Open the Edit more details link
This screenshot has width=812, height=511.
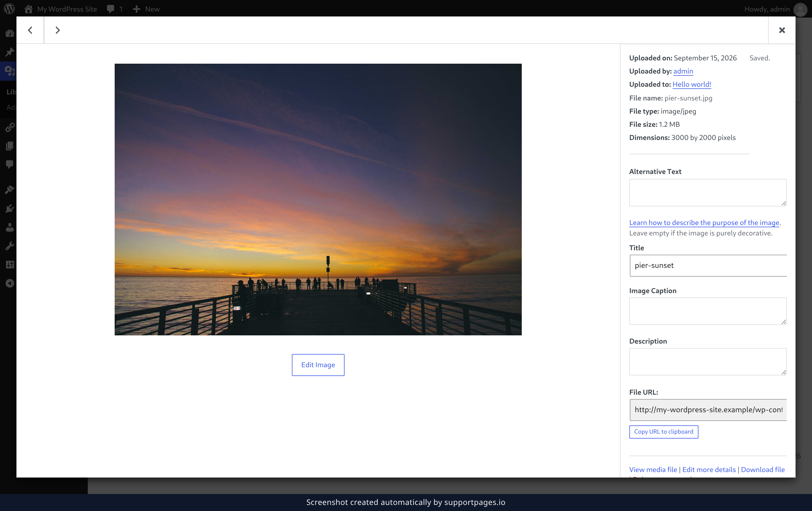point(709,470)
